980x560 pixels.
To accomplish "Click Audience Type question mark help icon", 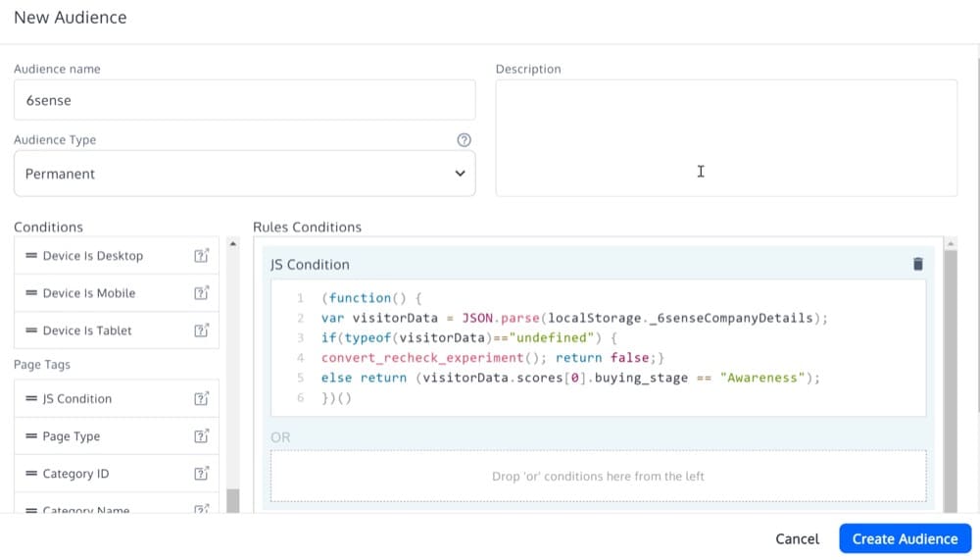I will pyautogui.click(x=465, y=140).
